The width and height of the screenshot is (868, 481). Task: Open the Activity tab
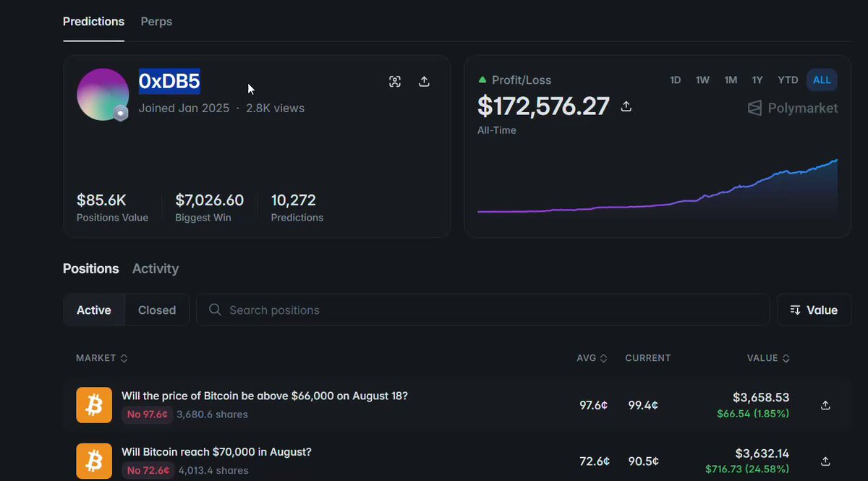pos(156,268)
